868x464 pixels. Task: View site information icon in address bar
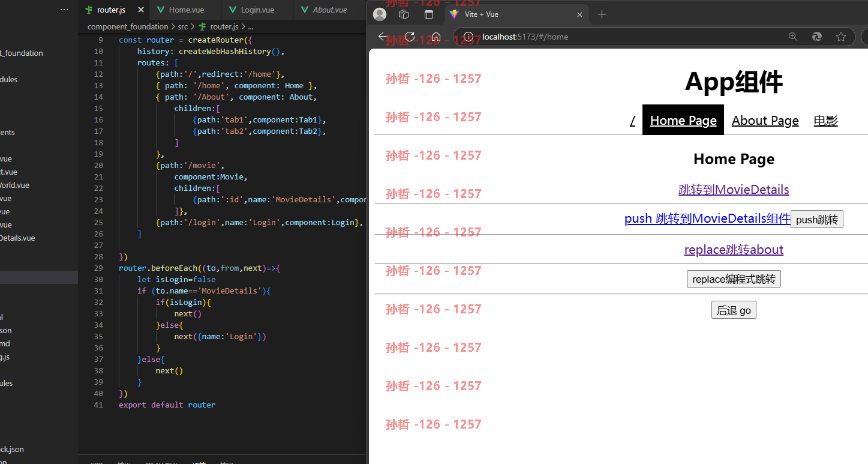[469, 37]
